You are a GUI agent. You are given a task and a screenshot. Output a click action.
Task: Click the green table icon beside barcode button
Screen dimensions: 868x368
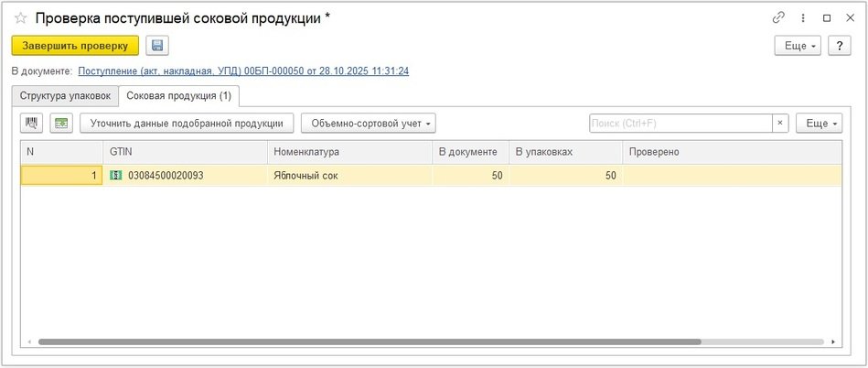[61, 124]
